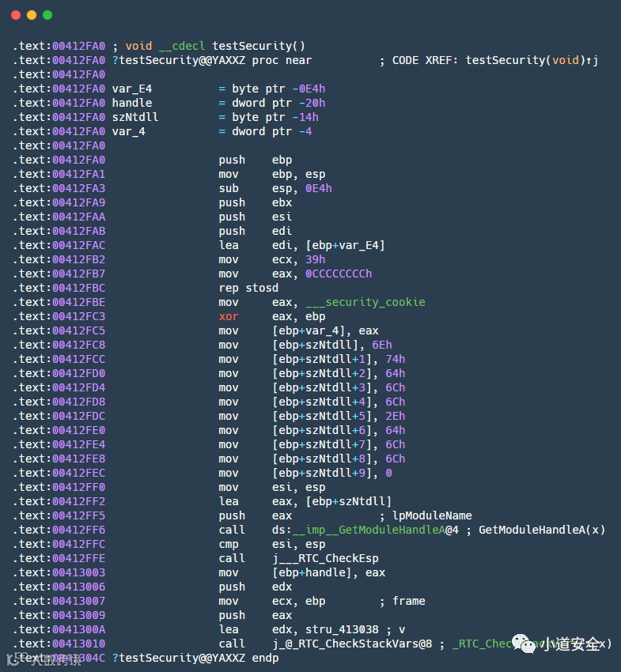
Task: Click the 'sub' mnemonic at 00412FA3
Action: coord(229,188)
